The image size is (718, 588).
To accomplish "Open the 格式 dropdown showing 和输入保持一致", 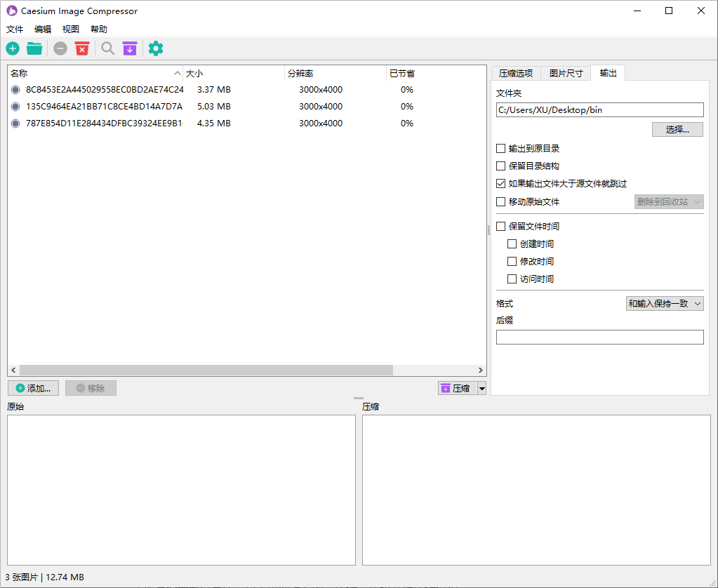I will click(664, 304).
